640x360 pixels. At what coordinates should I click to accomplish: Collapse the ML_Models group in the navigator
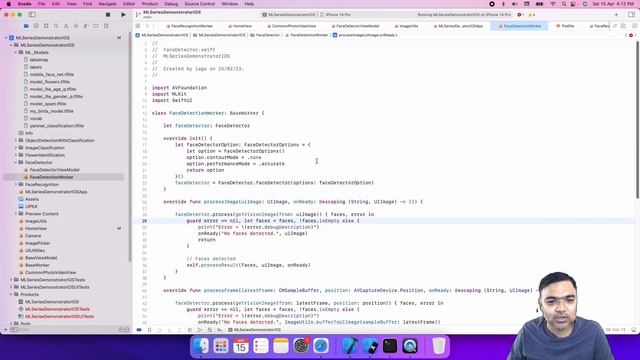point(16,52)
